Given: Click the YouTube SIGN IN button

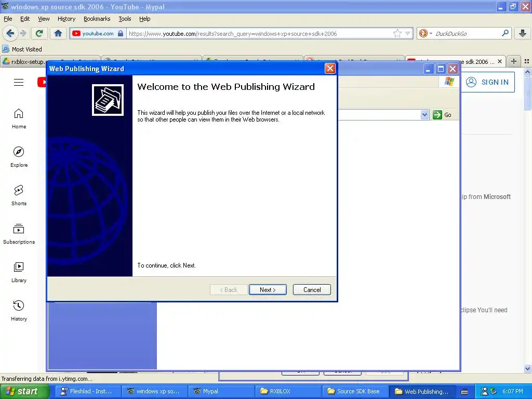Looking at the screenshot, I should click(x=487, y=82).
